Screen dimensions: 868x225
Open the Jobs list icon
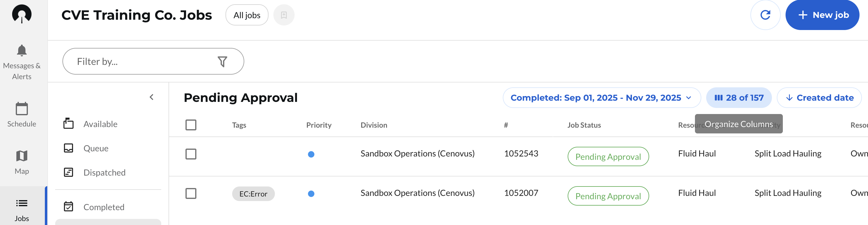coord(22,203)
